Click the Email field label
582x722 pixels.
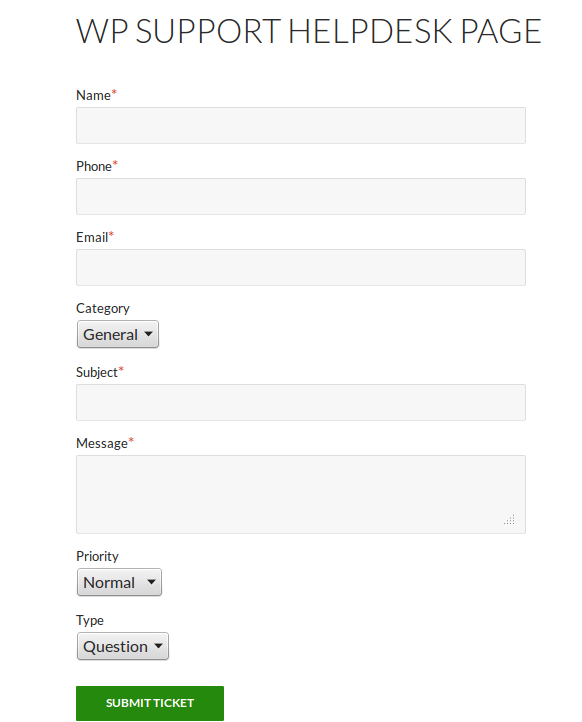click(94, 237)
